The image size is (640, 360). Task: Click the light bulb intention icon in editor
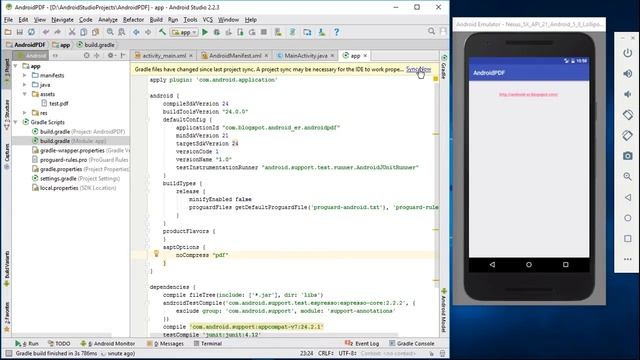(156, 253)
